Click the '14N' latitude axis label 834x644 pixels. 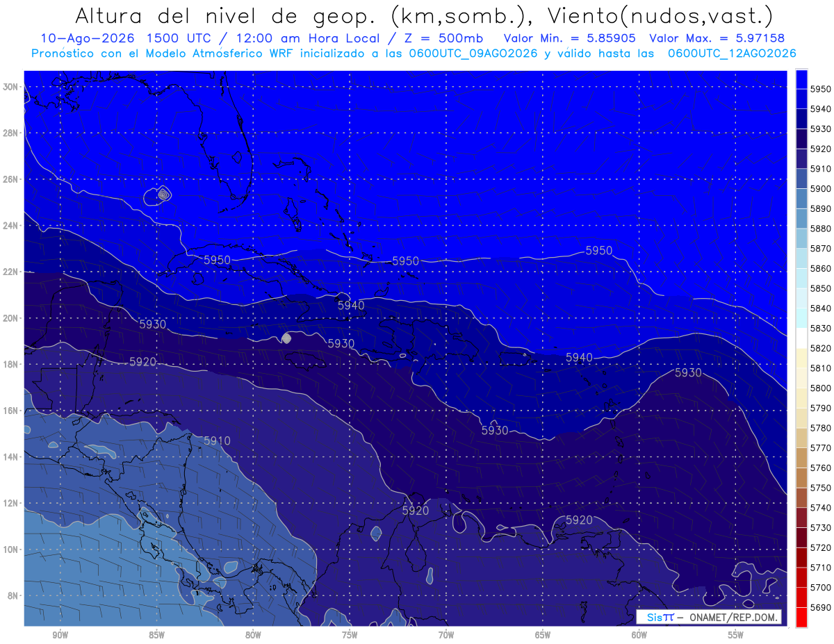[10, 456]
